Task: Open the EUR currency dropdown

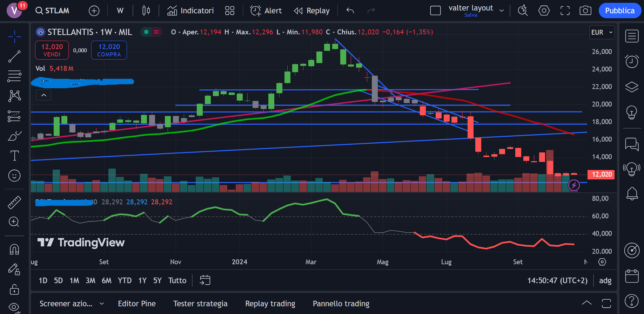Action: point(602,32)
